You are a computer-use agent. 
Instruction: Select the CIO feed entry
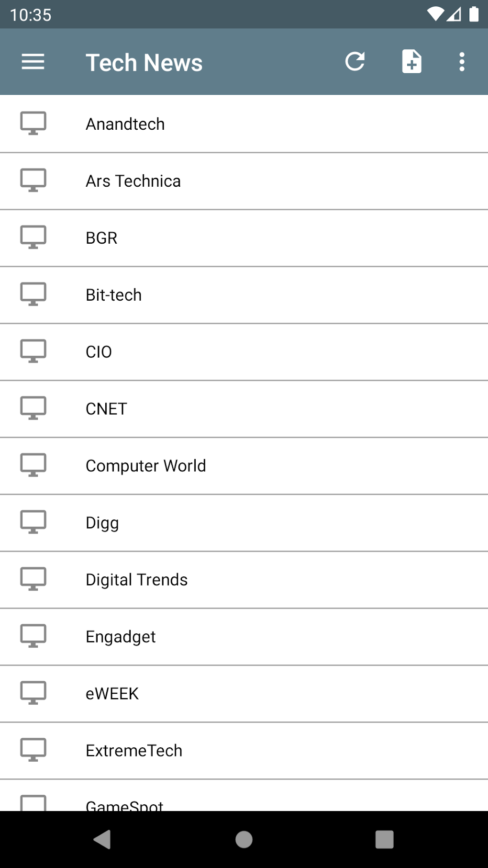click(x=99, y=352)
